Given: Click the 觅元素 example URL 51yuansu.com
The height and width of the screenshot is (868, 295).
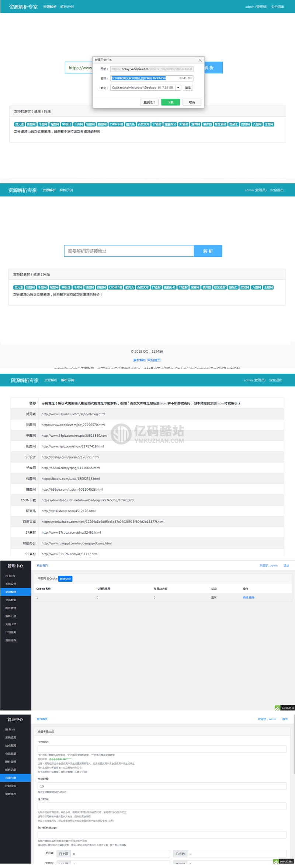Looking at the screenshot, I should coord(73,414).
